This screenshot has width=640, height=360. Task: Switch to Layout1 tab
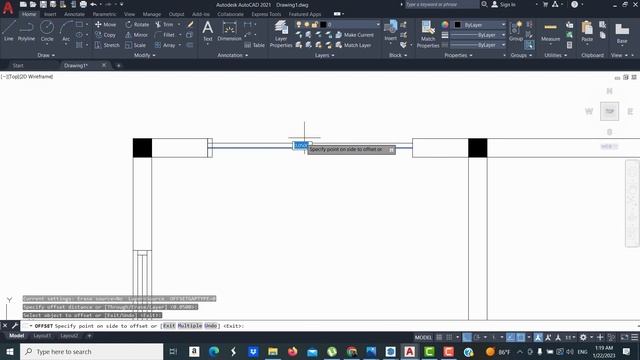[x=42, y=336]
